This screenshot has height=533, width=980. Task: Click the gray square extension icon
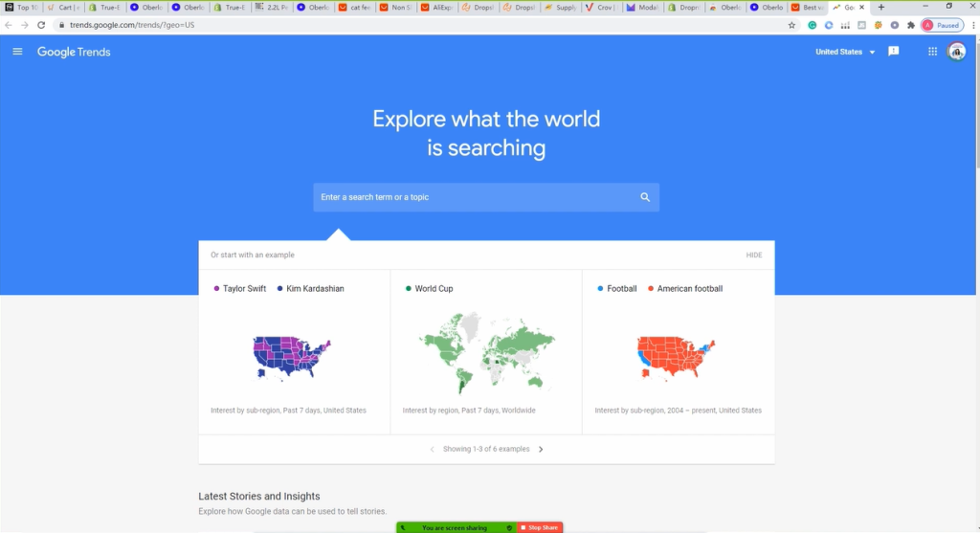pos(861,25)
